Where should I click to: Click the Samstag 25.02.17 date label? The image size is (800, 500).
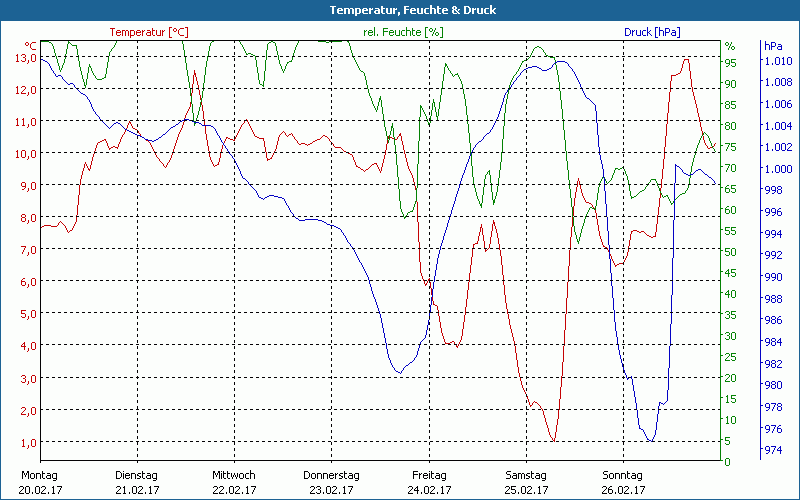point(525,482)
